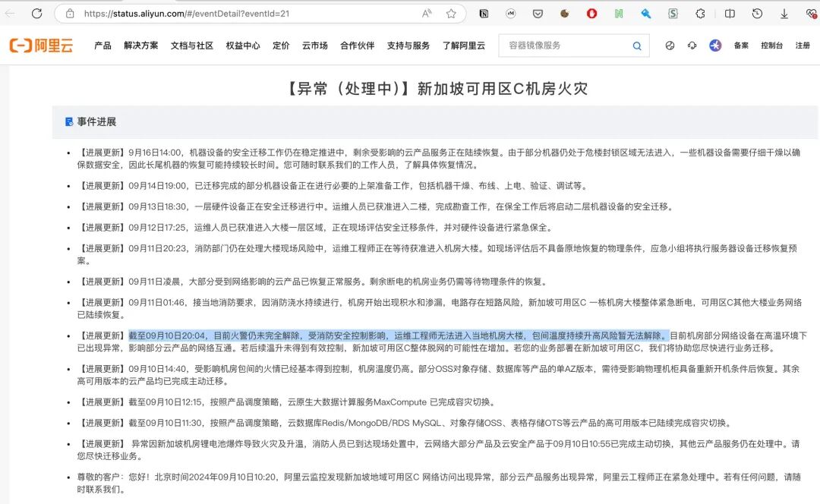Viewport: 820px width, 504px height.
Task: Click the blue key extension icon
Action: click(x=646, y=14)
